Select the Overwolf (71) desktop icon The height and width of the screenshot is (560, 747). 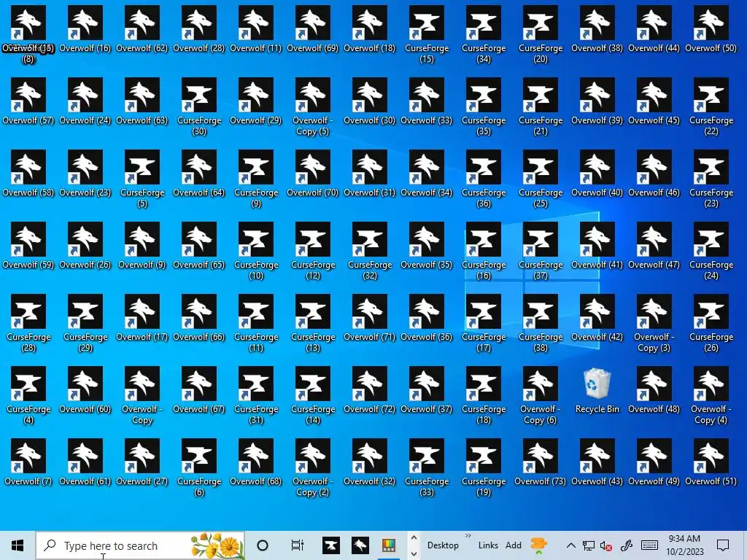coord(370,318)
